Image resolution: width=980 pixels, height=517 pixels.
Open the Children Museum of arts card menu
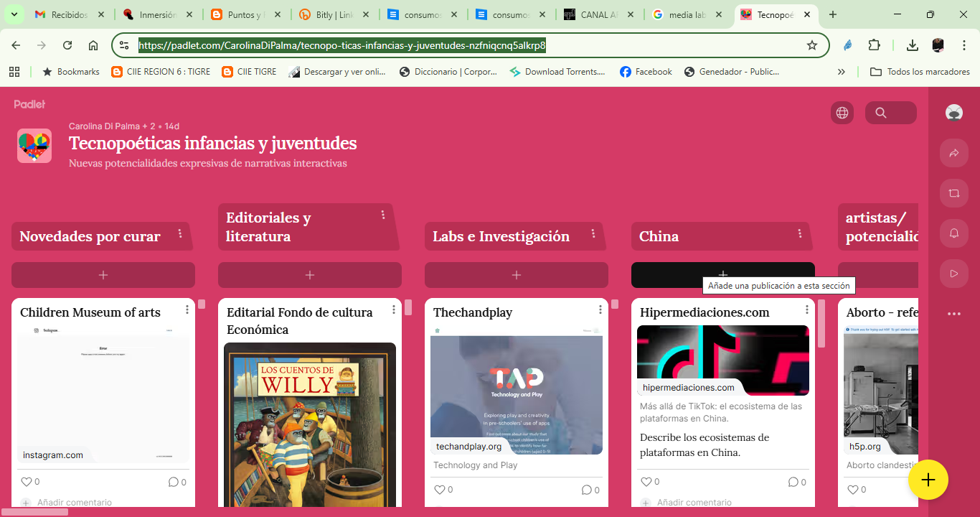pos(187,309)
